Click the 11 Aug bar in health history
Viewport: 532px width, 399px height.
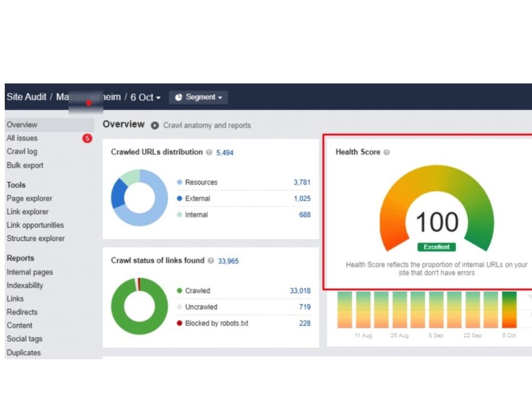point(363,310)
